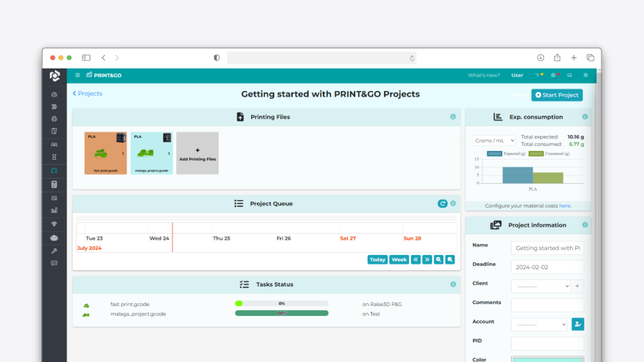The image size is (644, 362).
Task: Refresh the Project Queue
Action: click(442, 204)
